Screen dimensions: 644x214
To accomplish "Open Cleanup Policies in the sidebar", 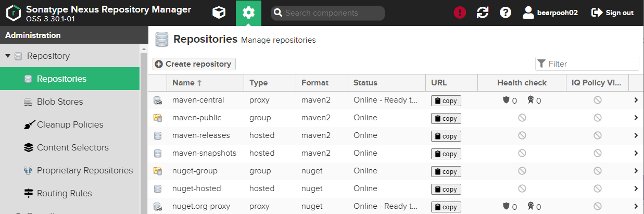I will pyautogui.click(x=70, y=124).
